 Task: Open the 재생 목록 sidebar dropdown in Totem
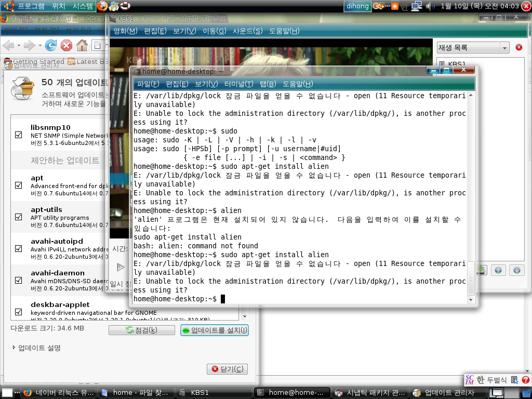473,47
